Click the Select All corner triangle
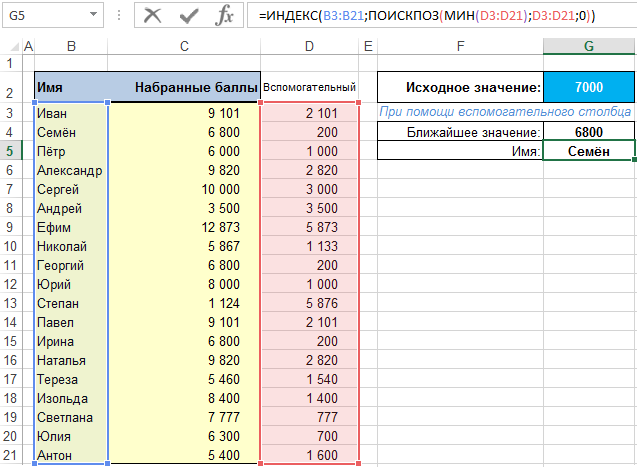 tap(15, 47)
